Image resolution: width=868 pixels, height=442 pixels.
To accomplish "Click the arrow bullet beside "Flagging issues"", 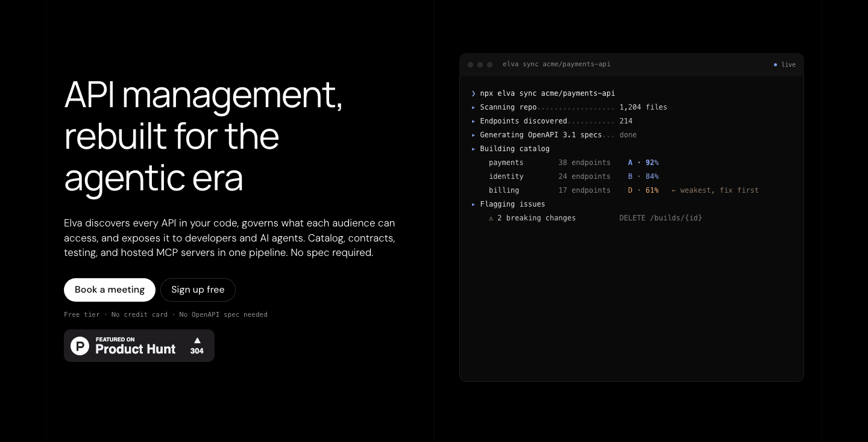I will [474, 204].
